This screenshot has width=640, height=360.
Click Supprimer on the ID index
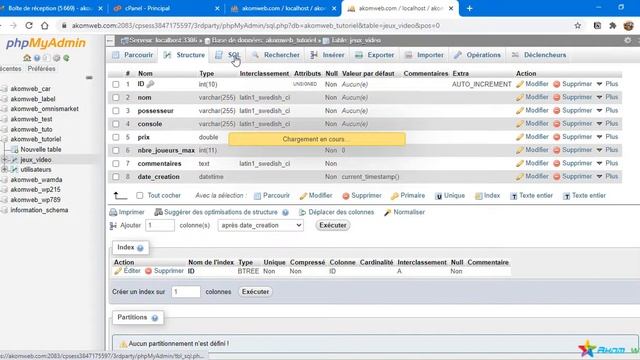click(x=164, y=271)
